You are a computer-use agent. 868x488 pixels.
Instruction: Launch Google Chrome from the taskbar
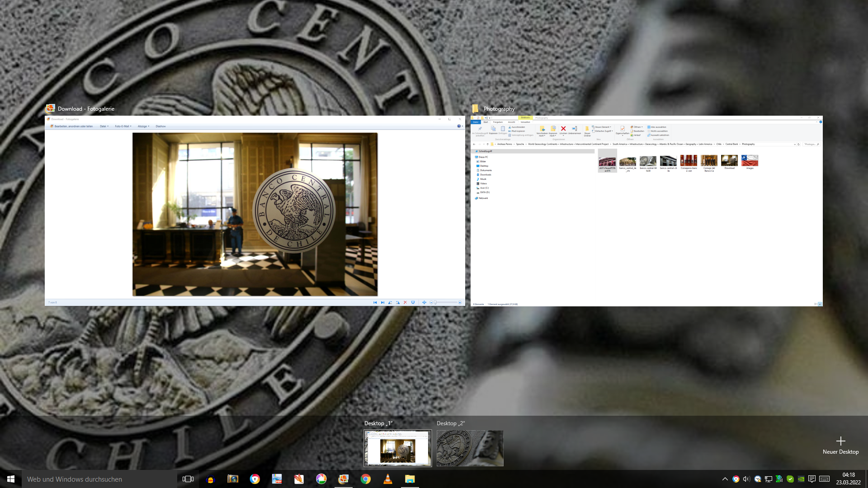coord(366,479)
